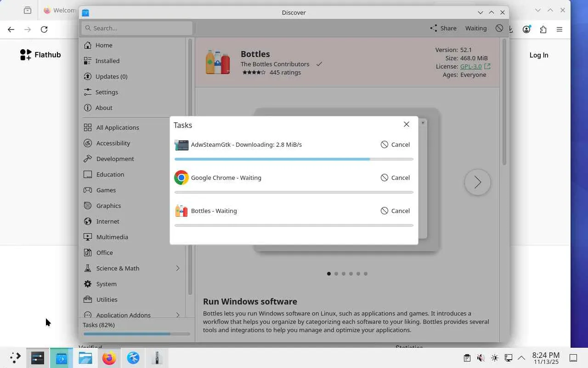The height and width of the screenshot is (368, 588).
Task: Select the Multimedia category
Action: [132, 237]
